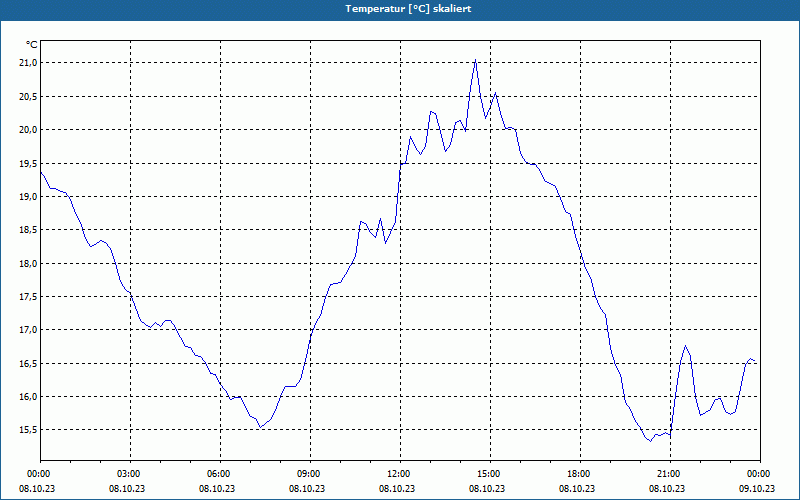Select the 09.10.23 date label
The width and height of the screenshot is (800, 500).
point(757,489)
